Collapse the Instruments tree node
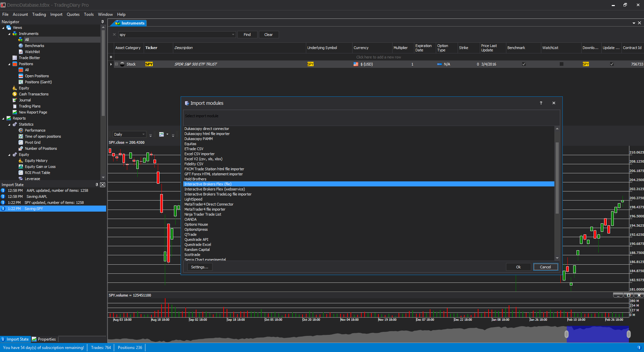 point(9,34)
